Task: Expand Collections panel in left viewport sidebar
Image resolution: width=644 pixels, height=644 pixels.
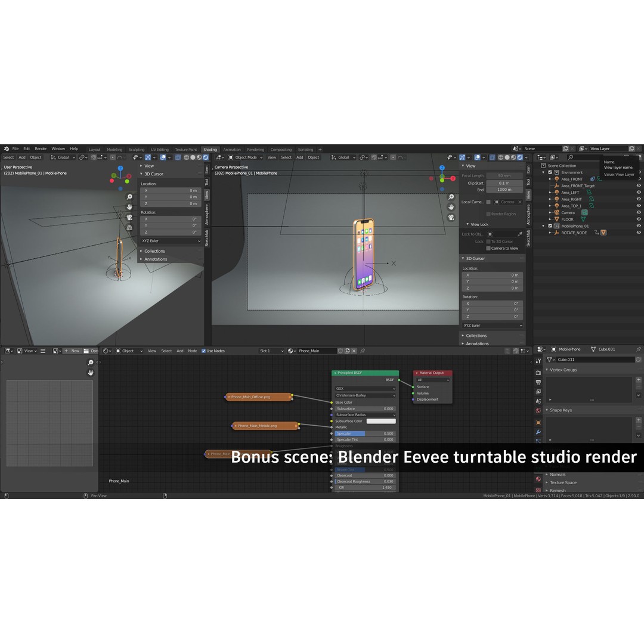Action: coord(154,251)
